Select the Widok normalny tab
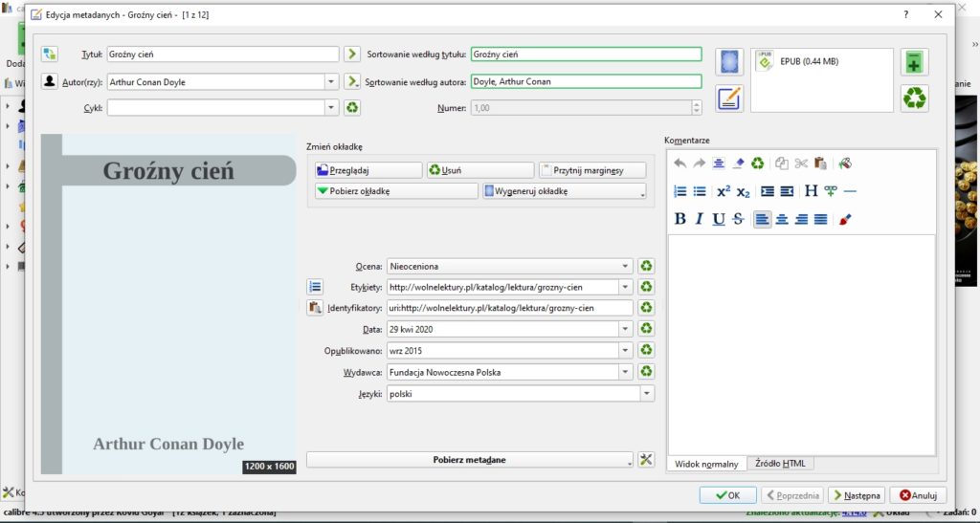The height and width of the screenshot is (523, 980). pyautogui.click(x=707, y=464)
